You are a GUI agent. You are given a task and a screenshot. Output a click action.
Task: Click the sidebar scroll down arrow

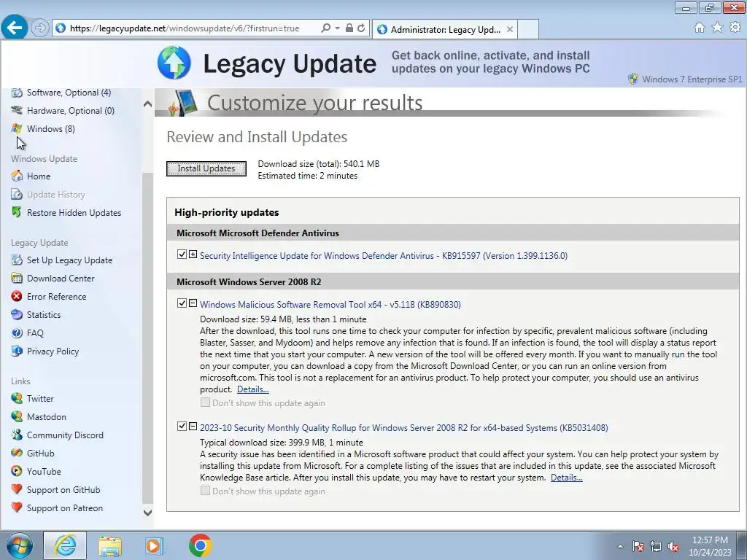point(147,513)
